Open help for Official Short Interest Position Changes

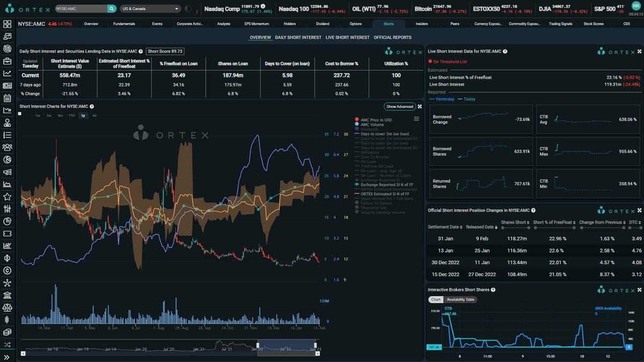[x=533, y=211]
